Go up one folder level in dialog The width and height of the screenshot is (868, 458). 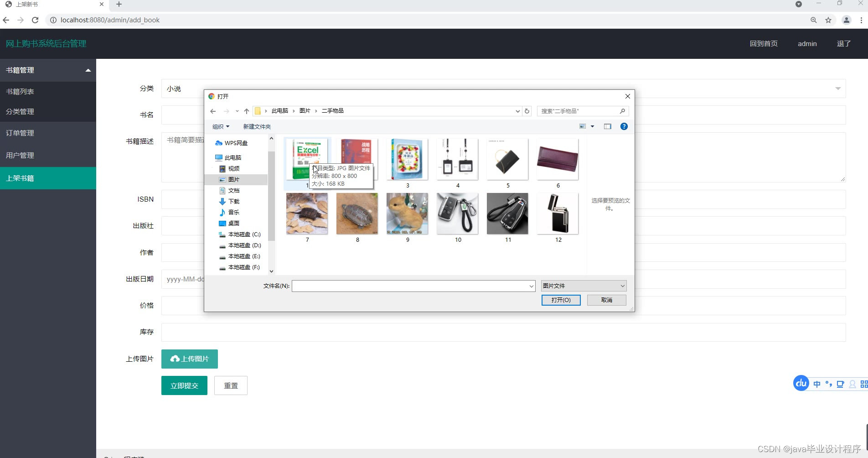[x=247, y=111]
